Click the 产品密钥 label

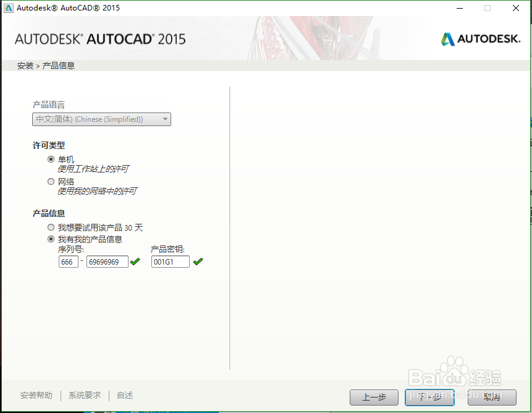click(167, 249)
